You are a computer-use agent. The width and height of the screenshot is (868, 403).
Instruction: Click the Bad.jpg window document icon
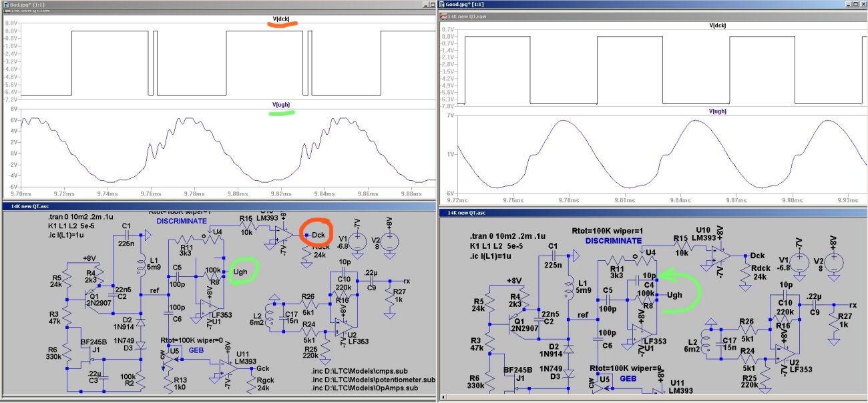point(5,4)
